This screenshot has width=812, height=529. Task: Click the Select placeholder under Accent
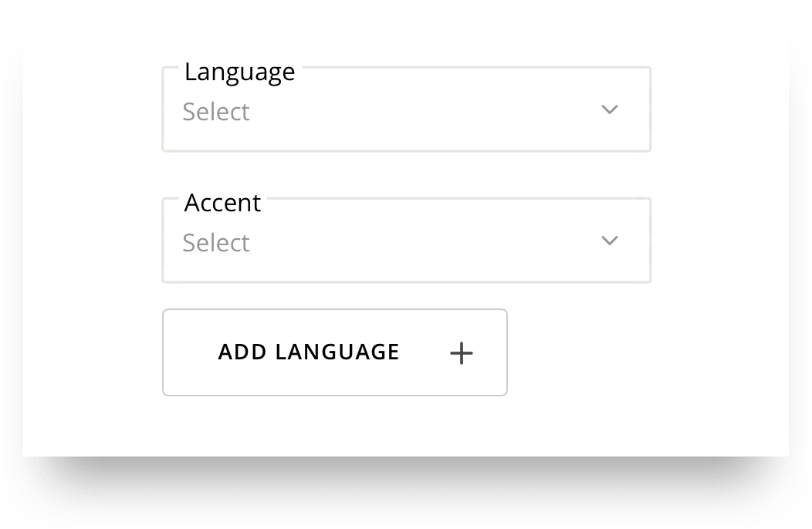216,243
